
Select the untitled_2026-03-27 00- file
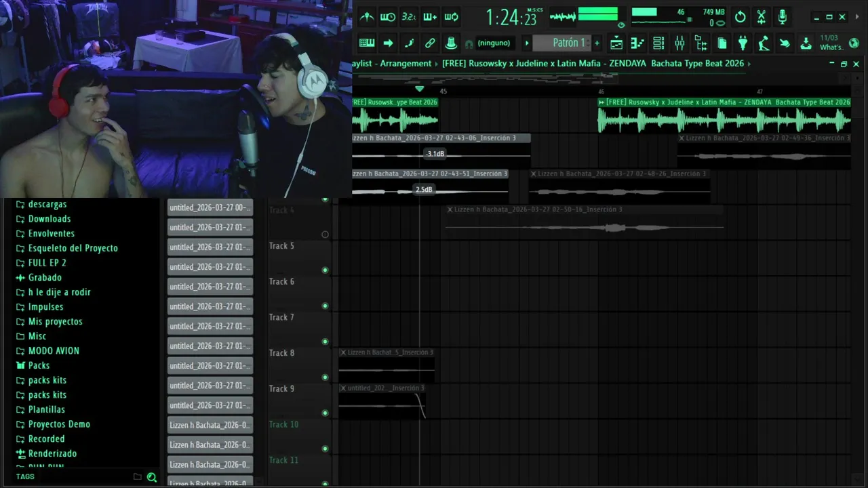(x=210, y=207)
